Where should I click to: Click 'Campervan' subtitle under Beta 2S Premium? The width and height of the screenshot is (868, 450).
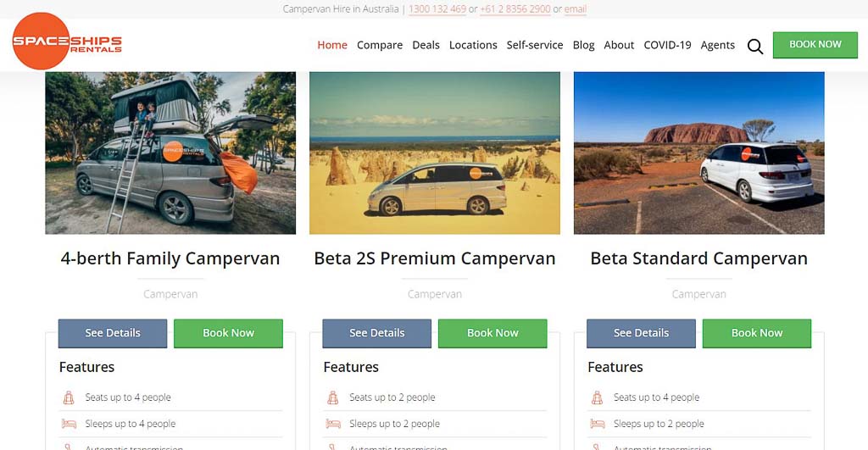435,294
